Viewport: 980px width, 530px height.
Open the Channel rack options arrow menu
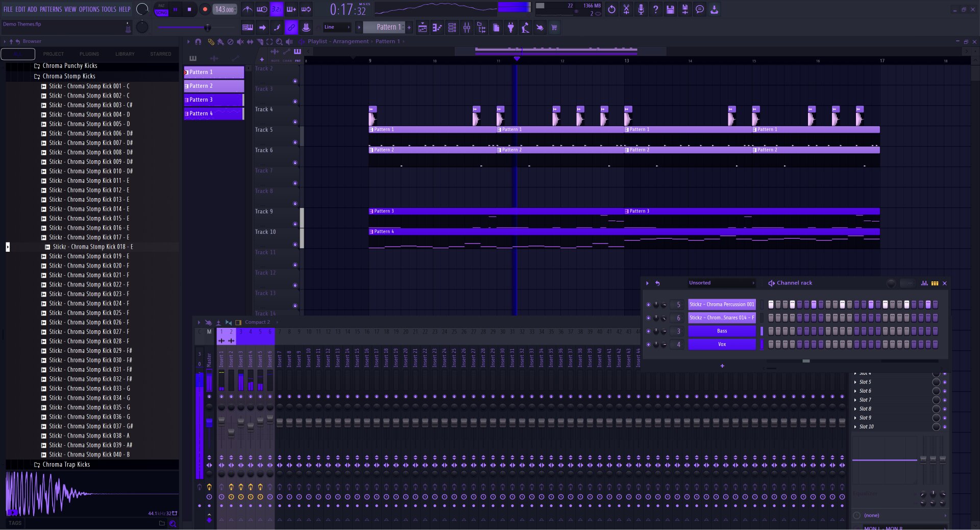647,283
